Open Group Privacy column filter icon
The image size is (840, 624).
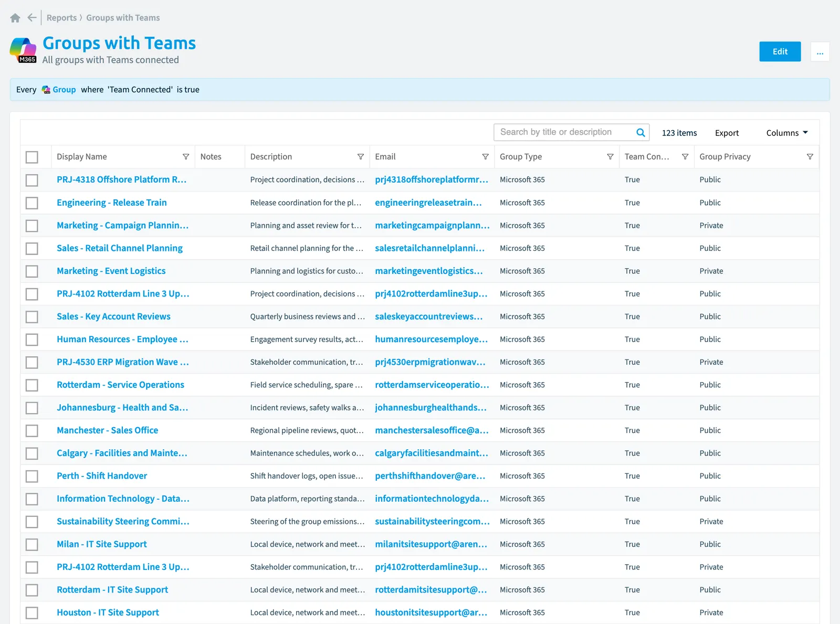(x=810, y=157)
